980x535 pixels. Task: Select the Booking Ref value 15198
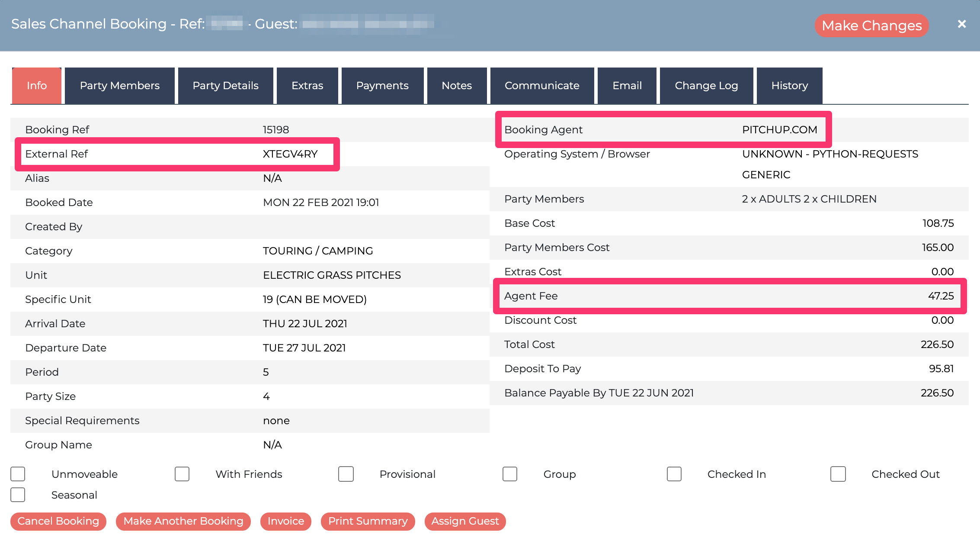pyautogui.click(x=276, y=130)
